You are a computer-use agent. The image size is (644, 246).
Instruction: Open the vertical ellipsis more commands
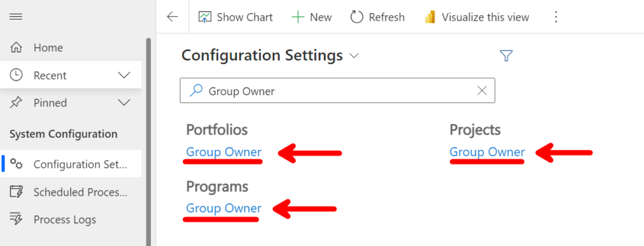[556, 17]
